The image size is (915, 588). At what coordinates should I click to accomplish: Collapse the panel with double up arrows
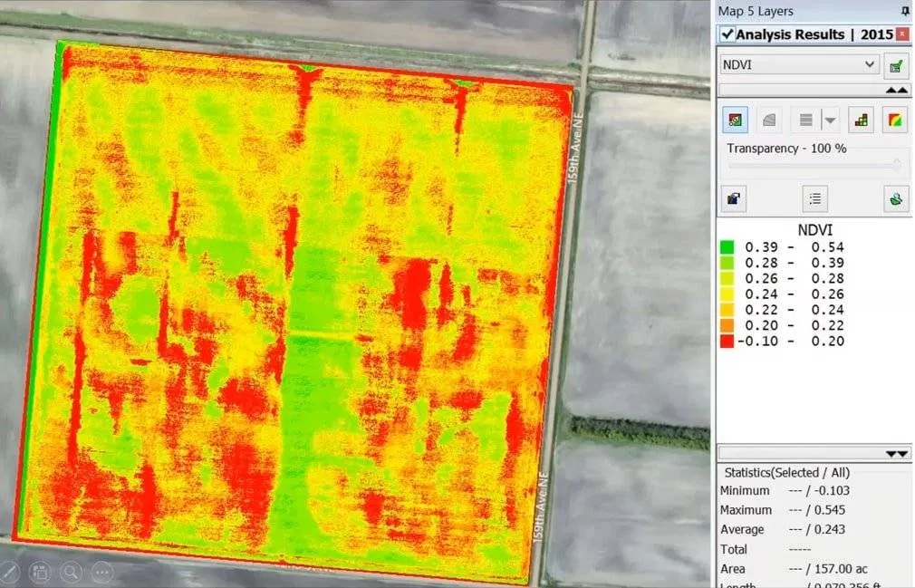(896, 91)
